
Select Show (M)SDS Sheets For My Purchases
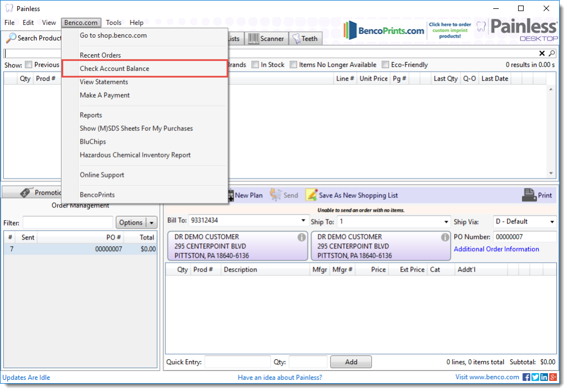point(145,129)
